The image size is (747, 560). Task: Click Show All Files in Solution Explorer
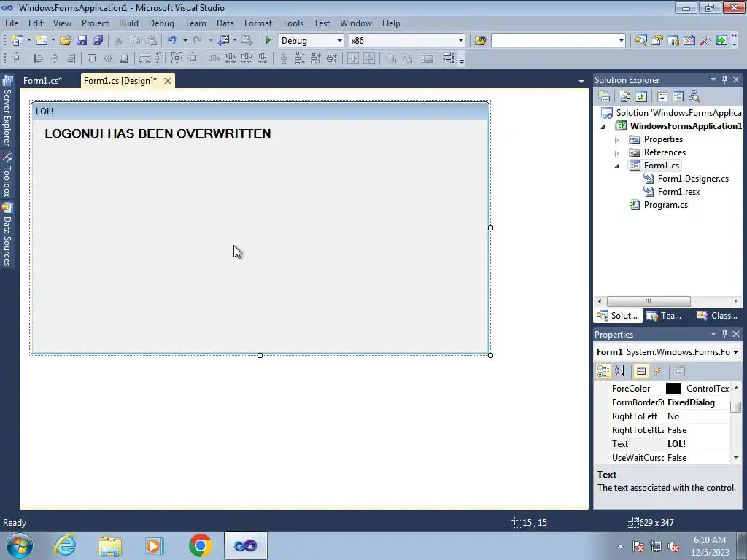point(625,97)
